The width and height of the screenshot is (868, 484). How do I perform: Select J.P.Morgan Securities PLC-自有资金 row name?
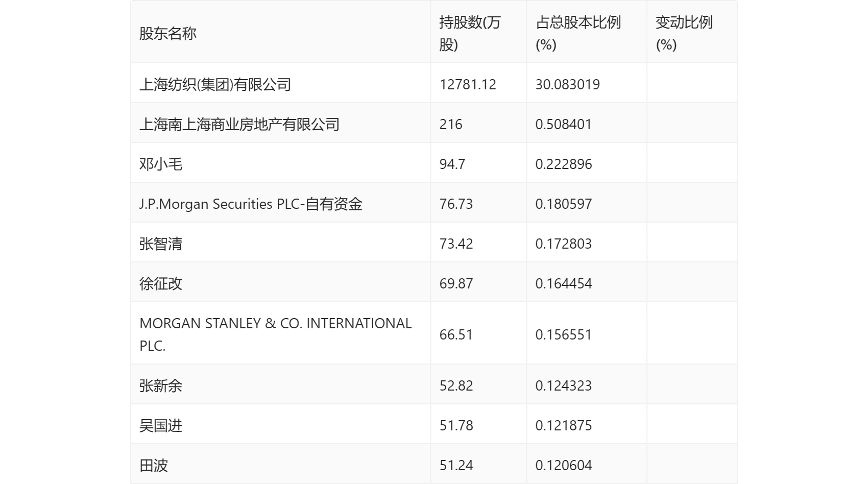click(251, 204)
